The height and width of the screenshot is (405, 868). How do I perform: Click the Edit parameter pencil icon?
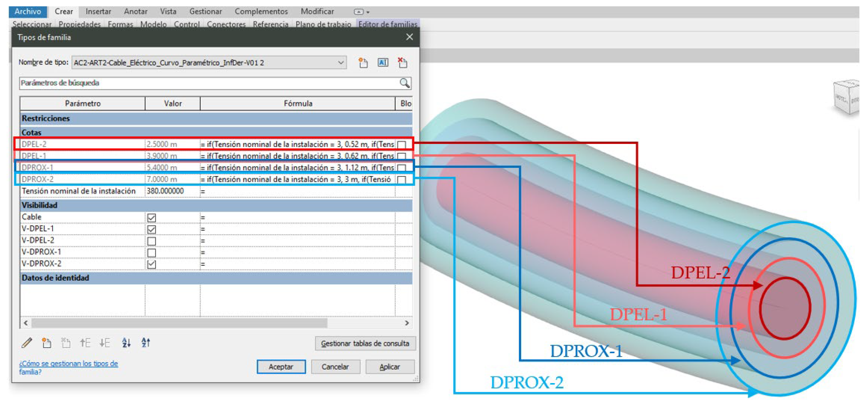tap(27, 343)
